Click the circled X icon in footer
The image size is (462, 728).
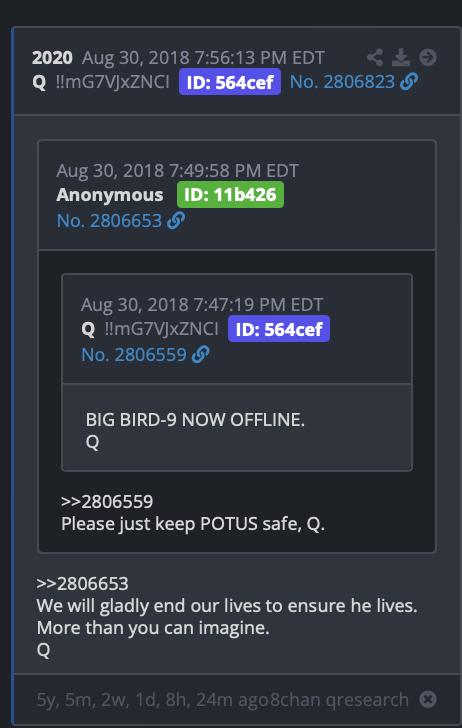428,699
